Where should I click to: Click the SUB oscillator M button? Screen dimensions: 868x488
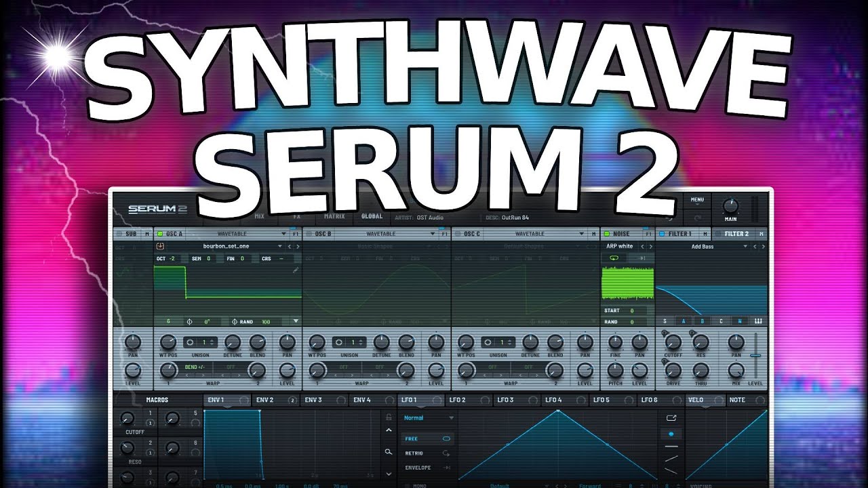click(x=147, y=233)
